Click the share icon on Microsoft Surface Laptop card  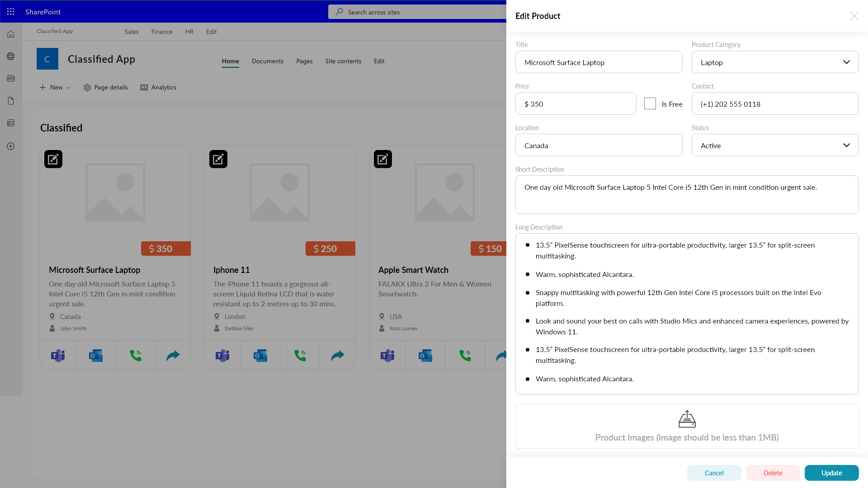click(173, 356)
